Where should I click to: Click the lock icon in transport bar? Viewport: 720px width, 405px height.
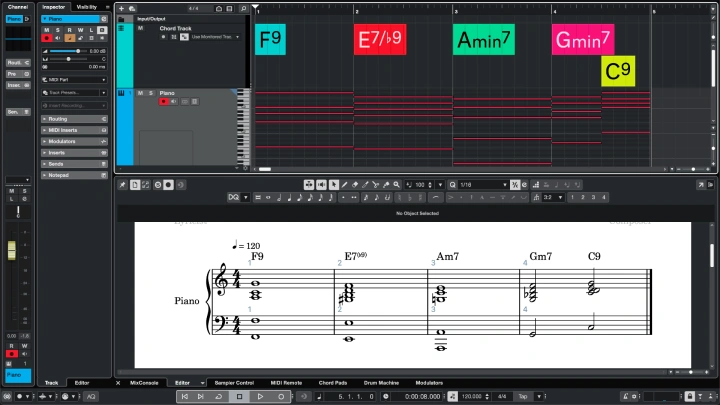689,396
